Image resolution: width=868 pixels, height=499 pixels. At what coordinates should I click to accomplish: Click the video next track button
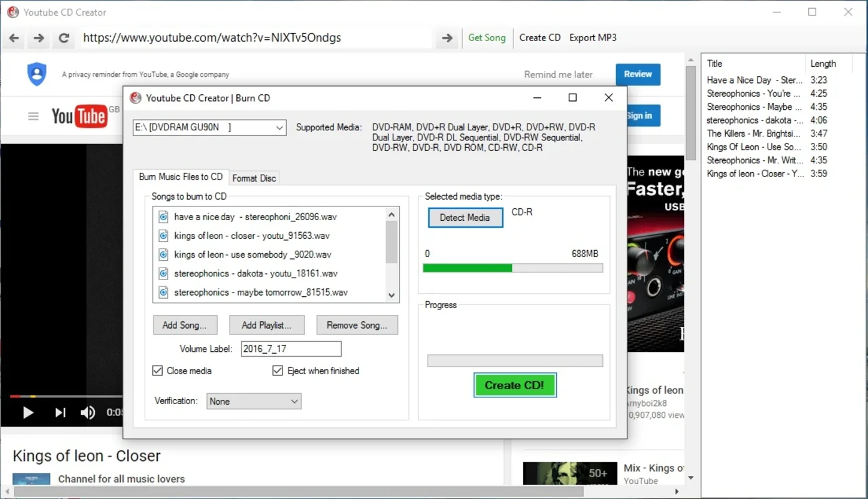click(60, 412)
